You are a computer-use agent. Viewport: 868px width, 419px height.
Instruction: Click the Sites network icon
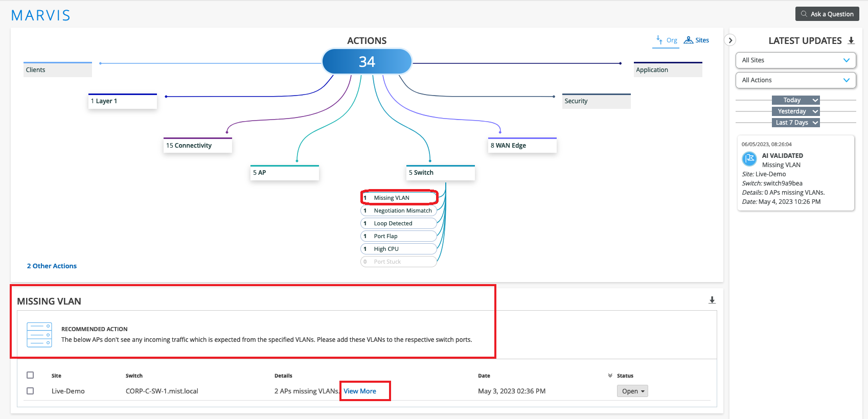click(x=689, y=40)
